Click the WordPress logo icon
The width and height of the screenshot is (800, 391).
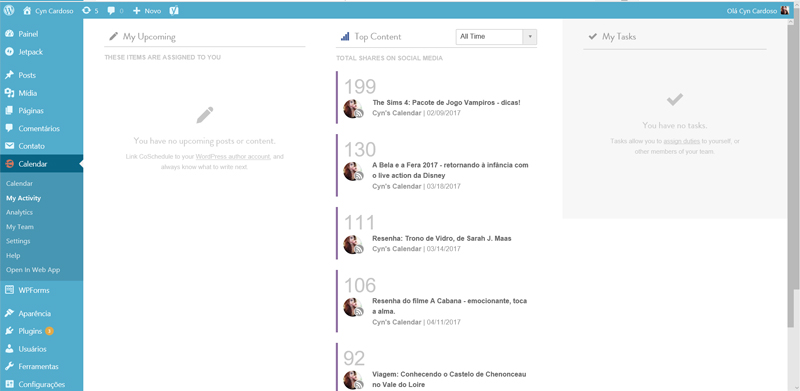(9, 10)
